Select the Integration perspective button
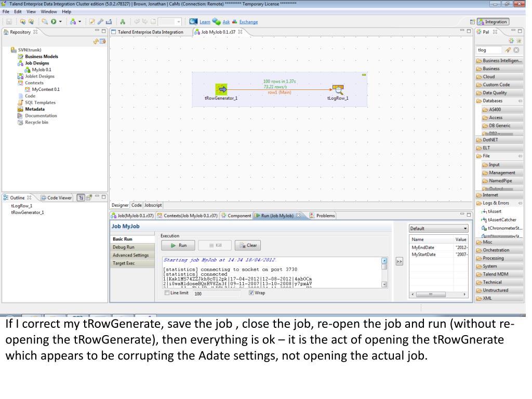This screenshot has width=532, height=399. [x=493, y=22]
